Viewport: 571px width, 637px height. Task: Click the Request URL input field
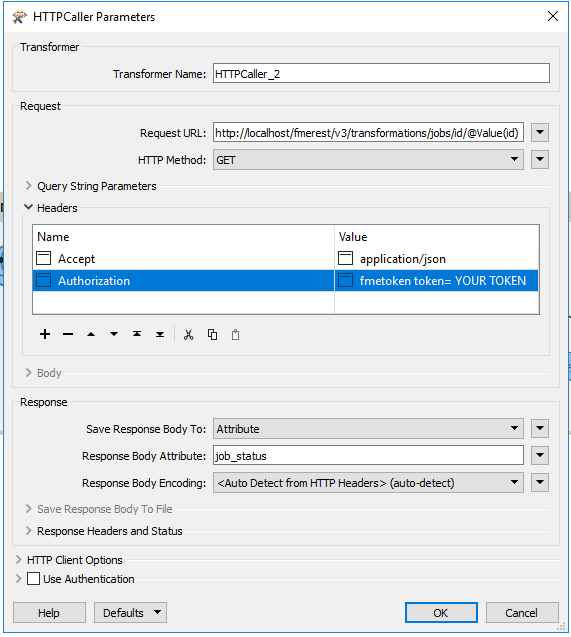[x=368, y=132]
